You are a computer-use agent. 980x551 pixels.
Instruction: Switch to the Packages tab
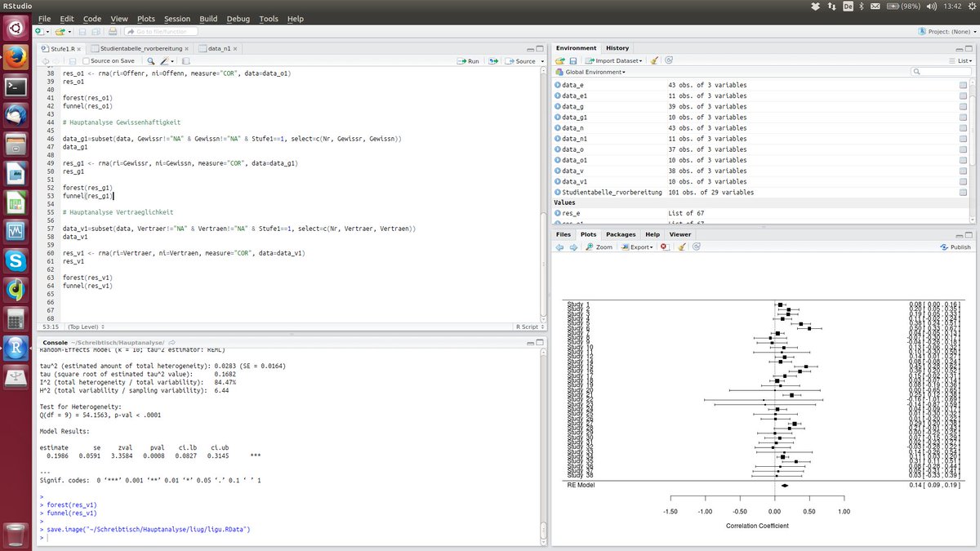pyautogui.click(x=621, y=234)
